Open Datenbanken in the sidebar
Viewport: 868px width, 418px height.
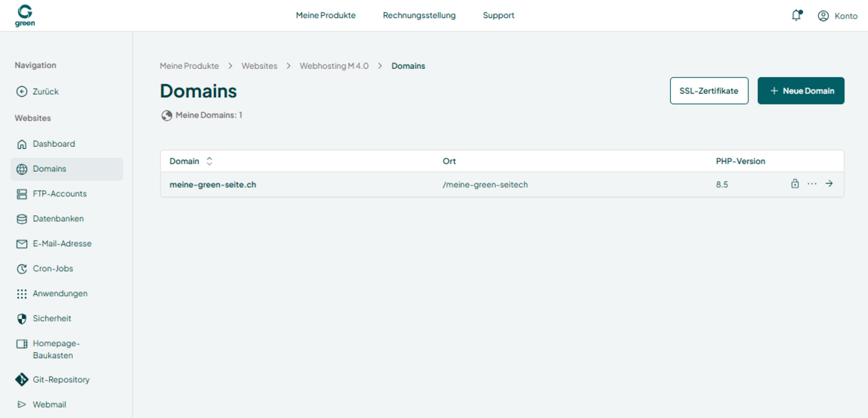(50, 218)
